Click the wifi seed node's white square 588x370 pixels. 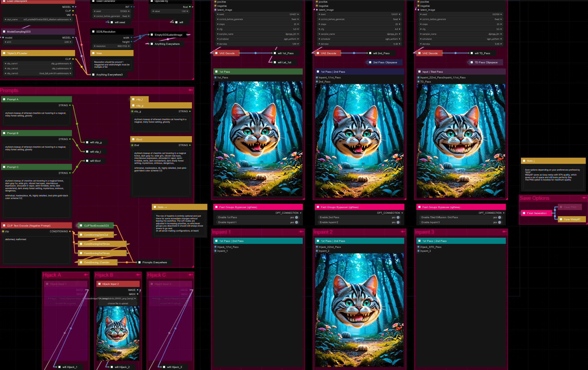[x=112, y=22]
